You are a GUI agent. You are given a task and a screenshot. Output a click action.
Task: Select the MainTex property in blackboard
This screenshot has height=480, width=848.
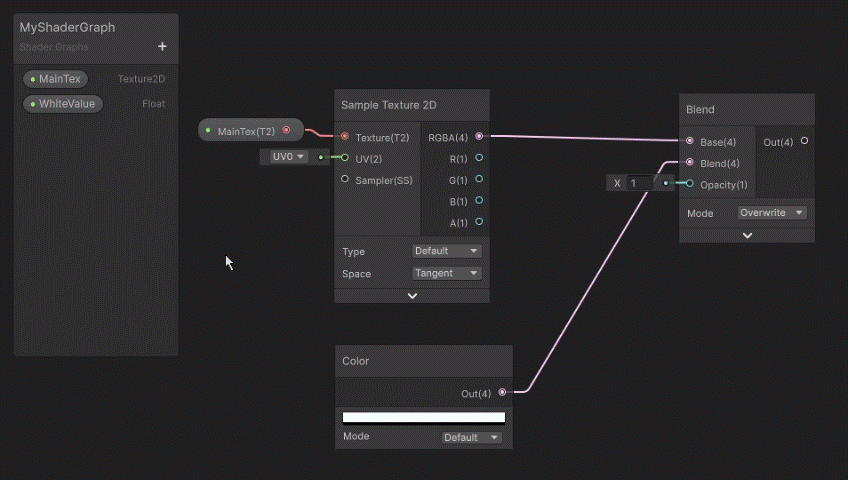(x=60, y=79)
